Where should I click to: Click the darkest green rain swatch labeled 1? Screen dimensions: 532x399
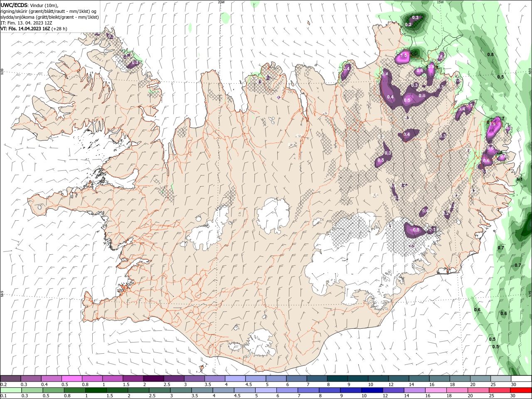point(96,390)
